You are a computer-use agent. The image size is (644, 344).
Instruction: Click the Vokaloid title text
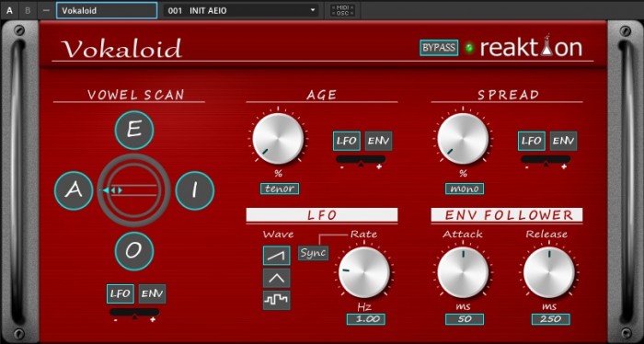pyautogui.click(x=121, y=49)
